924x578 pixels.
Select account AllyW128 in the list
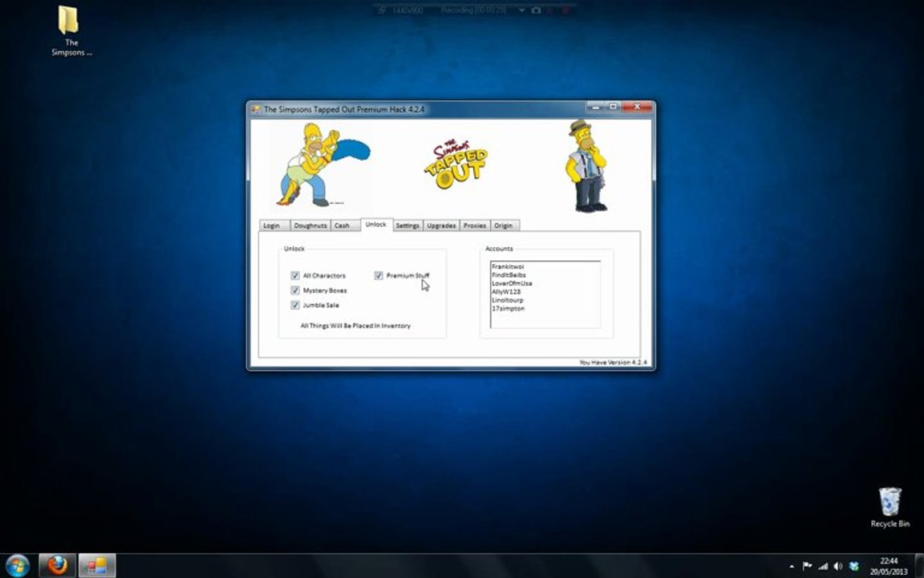click(x=545, y=291)
